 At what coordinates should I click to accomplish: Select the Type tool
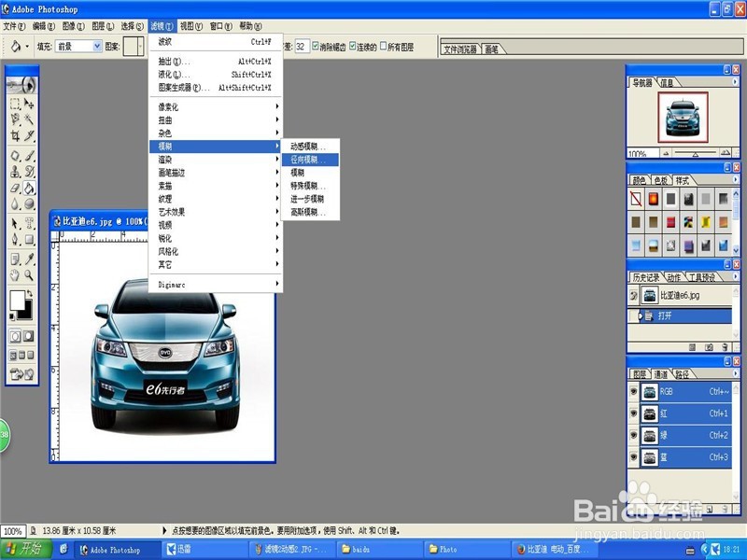pyautogui.click(x=29, y=223)
